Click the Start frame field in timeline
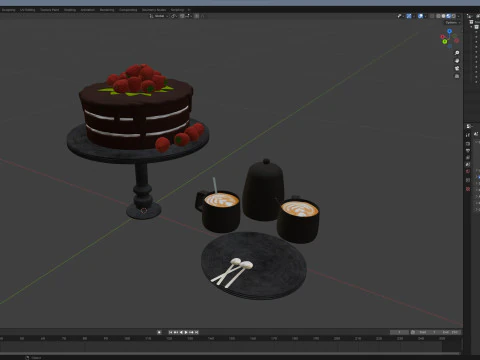Viewport: 480px width, 360px height. click(427, 332)
